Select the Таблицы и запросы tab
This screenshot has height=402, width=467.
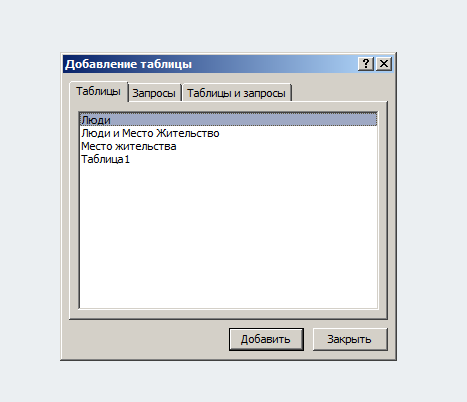click(236, 93)
